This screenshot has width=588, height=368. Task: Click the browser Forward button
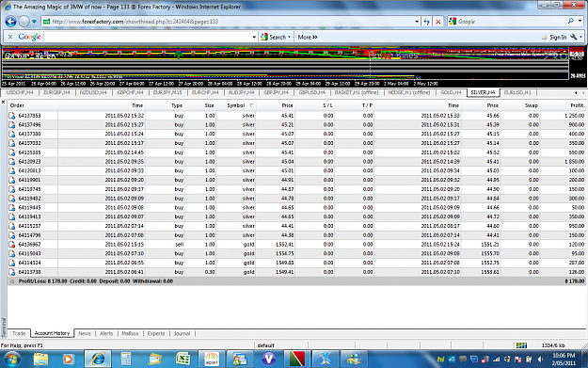click(24, 22)
